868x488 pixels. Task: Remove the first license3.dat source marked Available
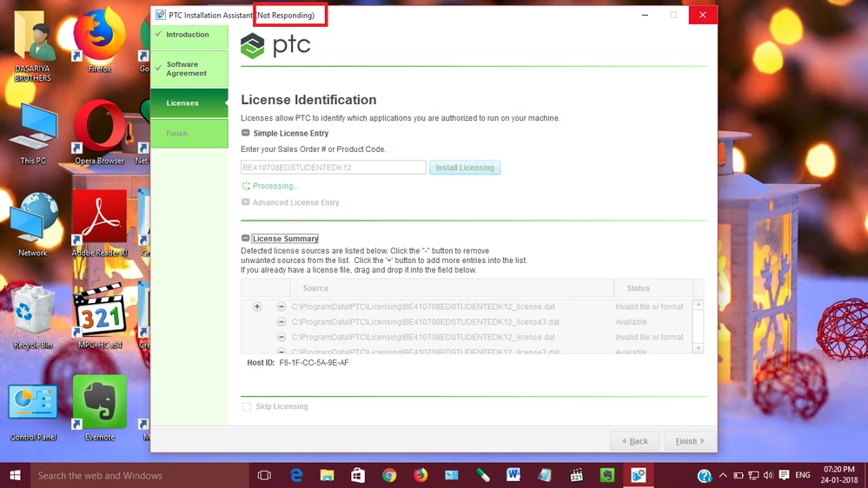[x=282, y=321]
